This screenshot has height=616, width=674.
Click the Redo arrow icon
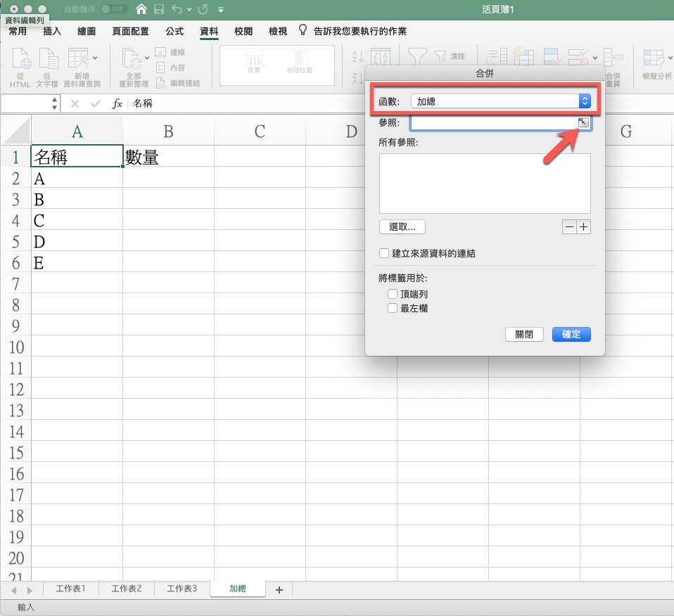(203, 9)
